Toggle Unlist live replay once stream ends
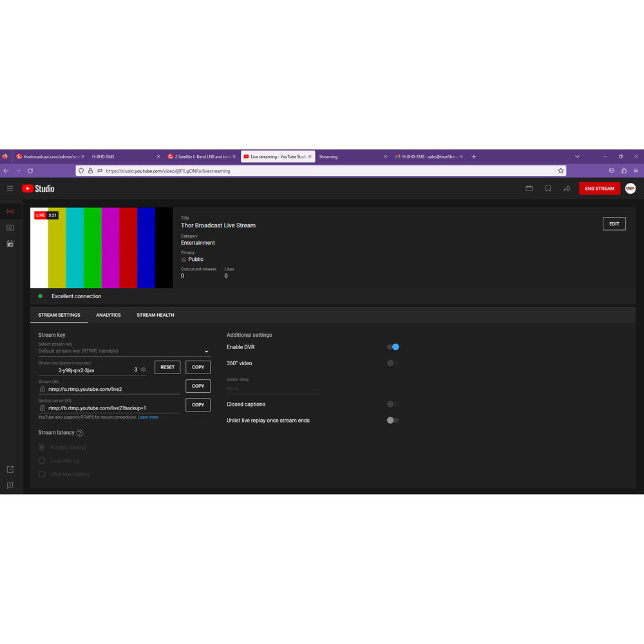The width and height of the screenshot is (644, 644). [393, 421]
